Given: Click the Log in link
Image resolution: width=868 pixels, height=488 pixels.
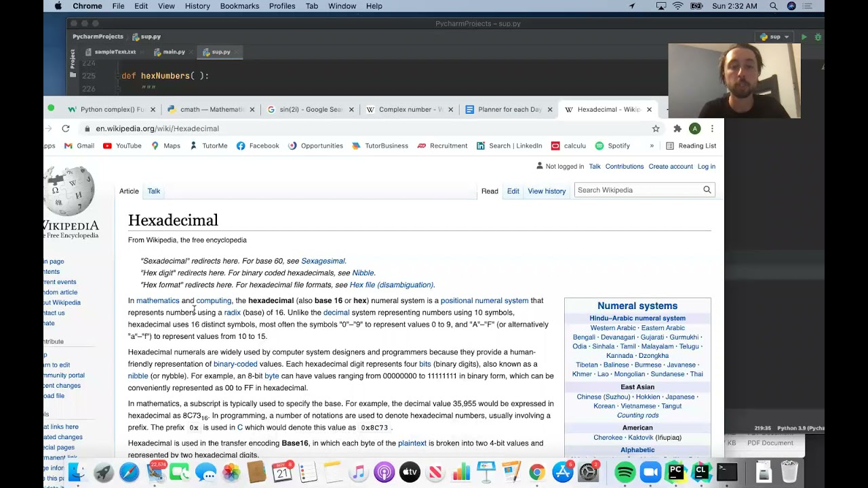Looking at the screenshot, I should point(707,166).
